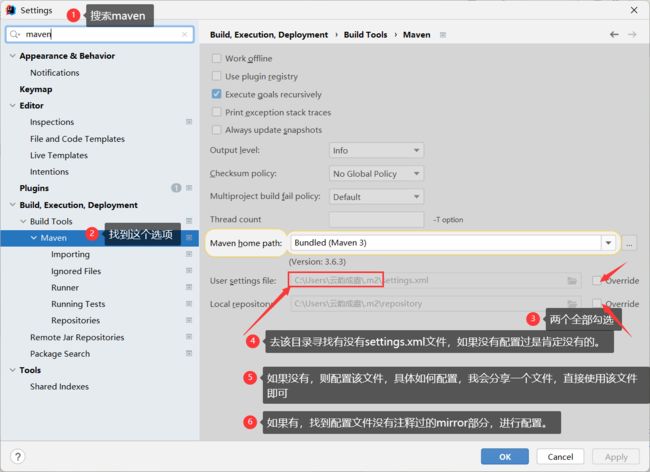The width and height of the screenshot is (650, 472).
Task: Click the settings icon beside Plugins
Action: click(189, 188)
